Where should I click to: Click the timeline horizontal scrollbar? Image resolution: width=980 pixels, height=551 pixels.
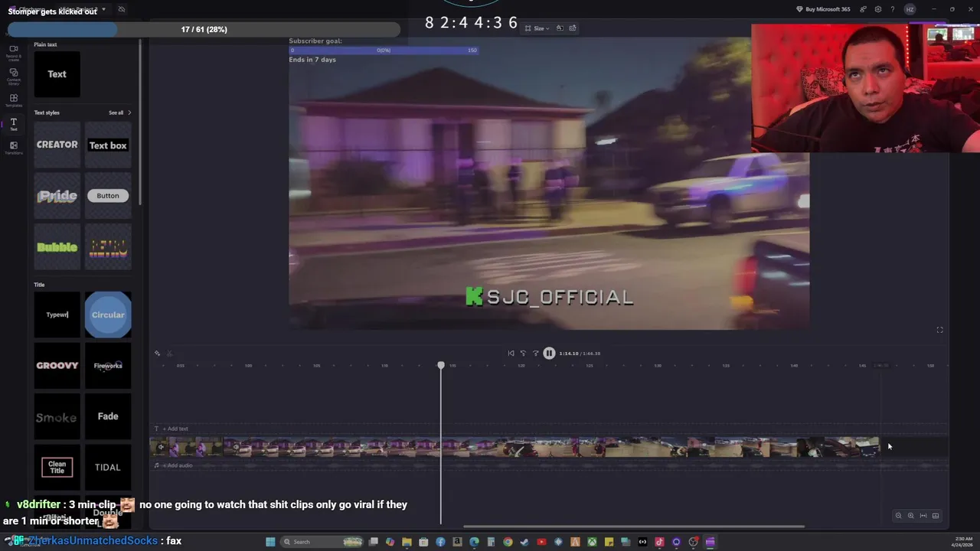click(x=634, y=527)
